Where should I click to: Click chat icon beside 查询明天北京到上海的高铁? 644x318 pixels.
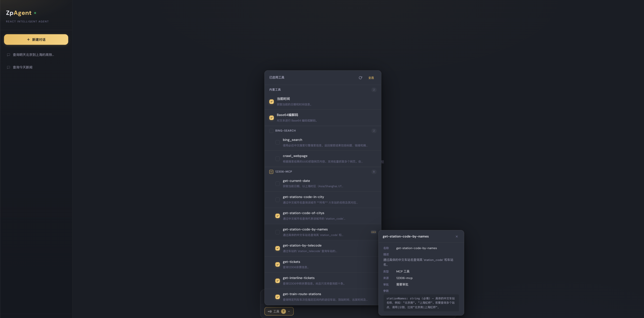pyautogui.click(x=9, y=55)
